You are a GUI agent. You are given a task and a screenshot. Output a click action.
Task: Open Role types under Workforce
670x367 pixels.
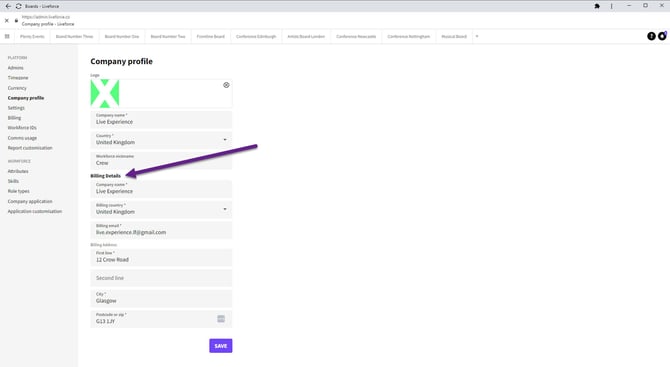point(18,191)
